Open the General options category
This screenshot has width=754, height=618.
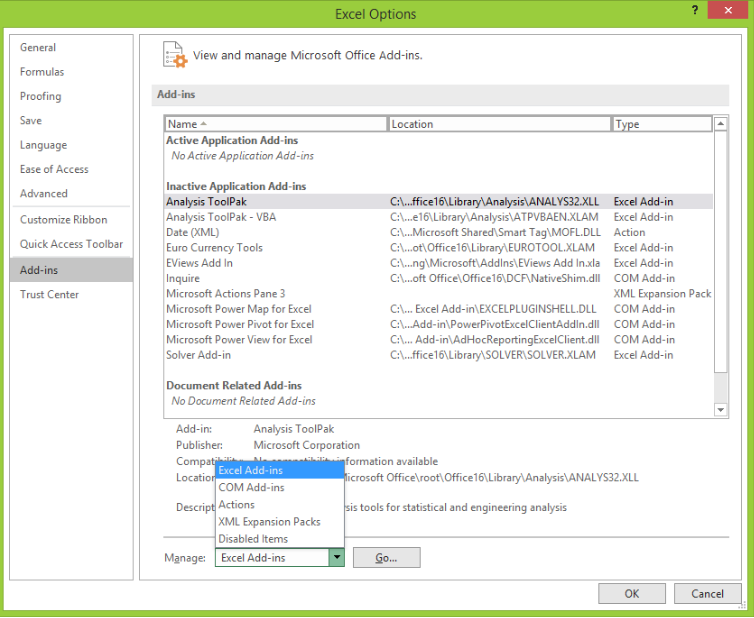71,47
